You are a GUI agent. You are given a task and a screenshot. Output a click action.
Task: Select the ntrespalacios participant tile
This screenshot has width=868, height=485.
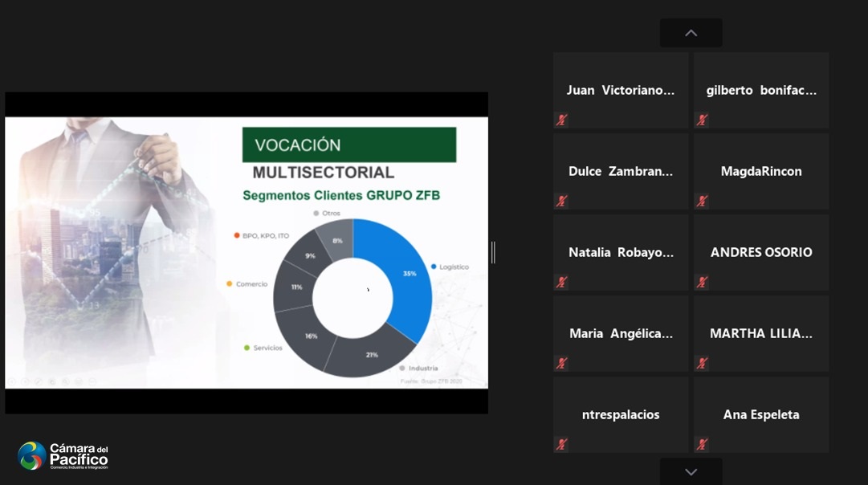click(x=621, y=414)
